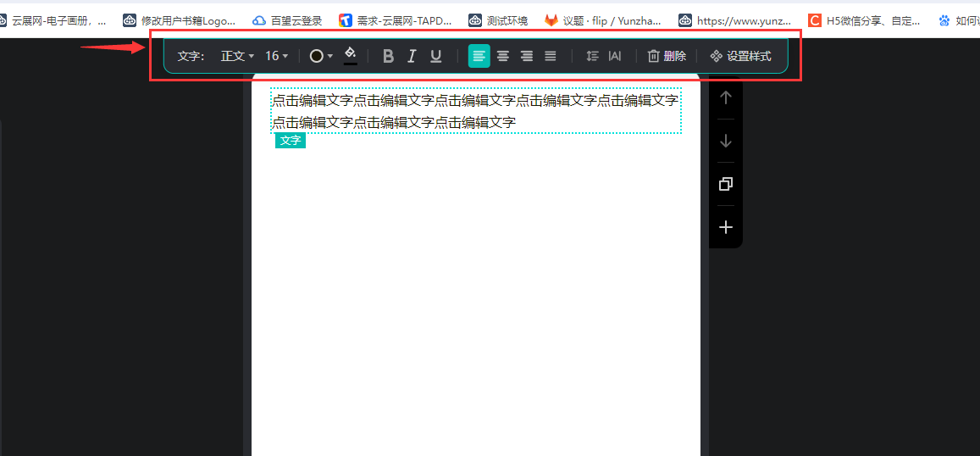Expand the font size 16 dropdown
980x456 pixels.
tap(276, 56)
